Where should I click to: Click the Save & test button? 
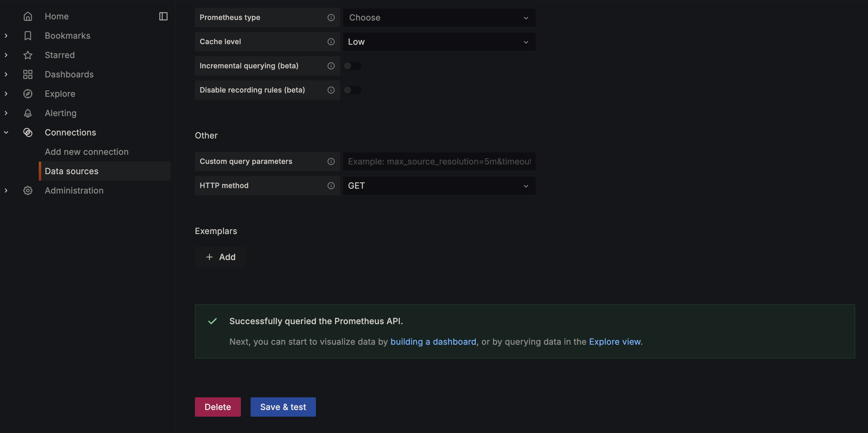(283, 407)
